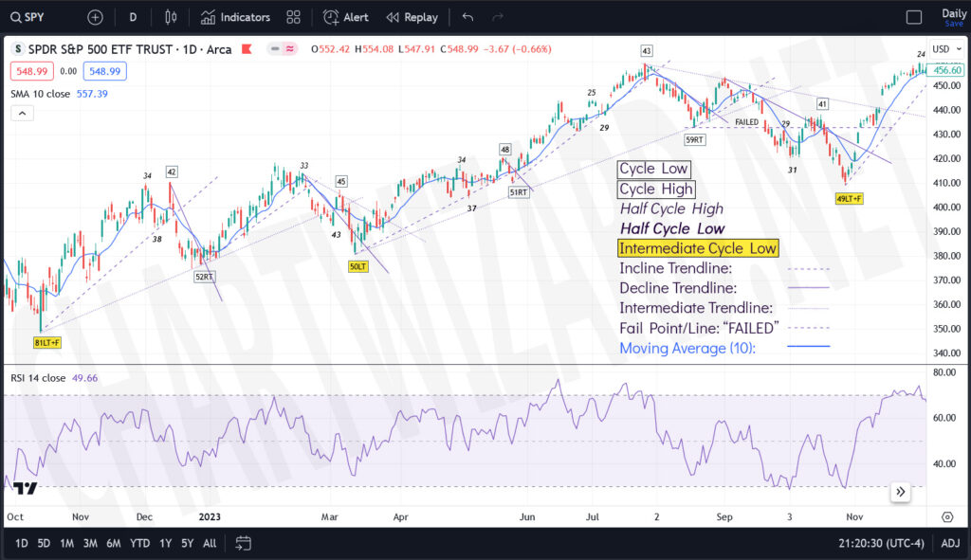Click the scroll to latest bar arrows
Image resolution: width=971 pixels, height=560 pixels.
coord(900,492)
